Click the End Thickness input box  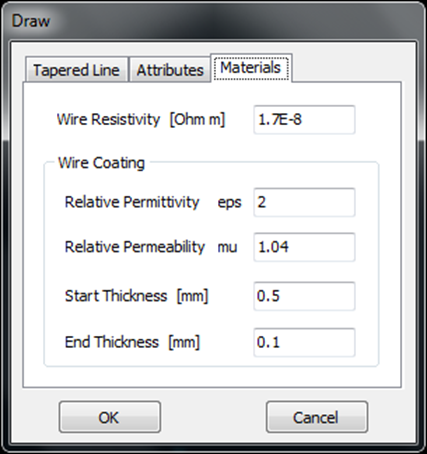304,342
